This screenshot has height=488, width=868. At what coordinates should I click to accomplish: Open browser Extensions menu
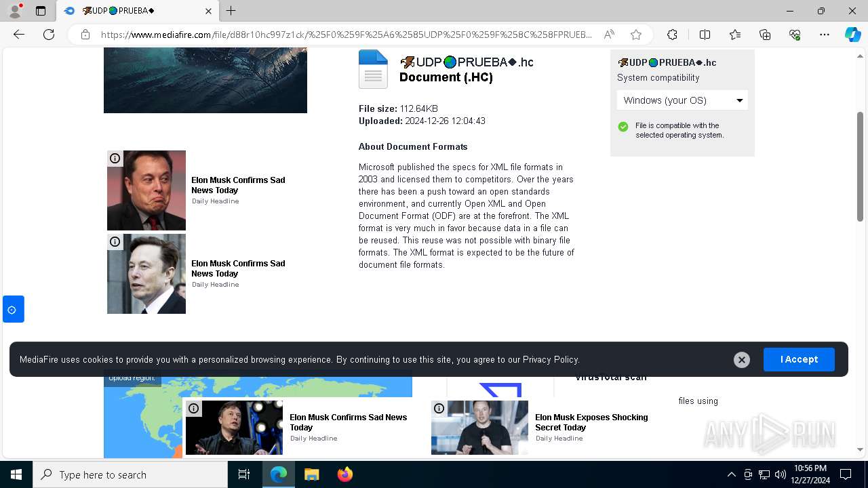[x=672, y=35]
